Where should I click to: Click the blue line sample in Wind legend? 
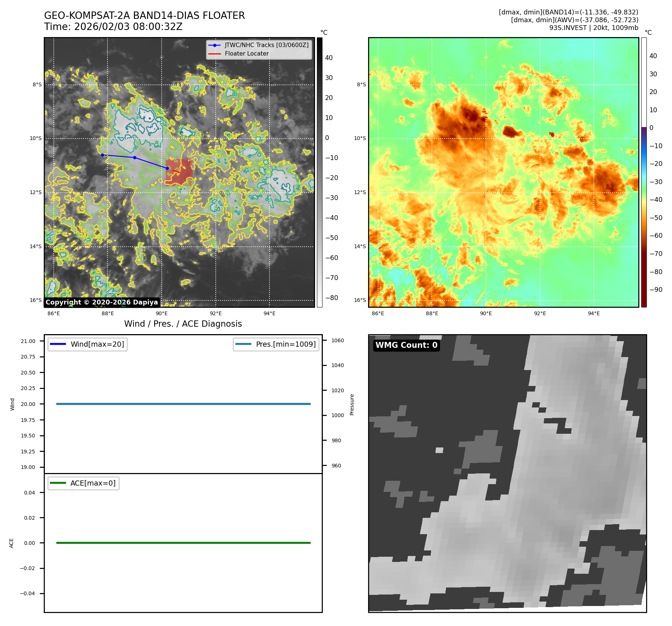tap(58, 344)
